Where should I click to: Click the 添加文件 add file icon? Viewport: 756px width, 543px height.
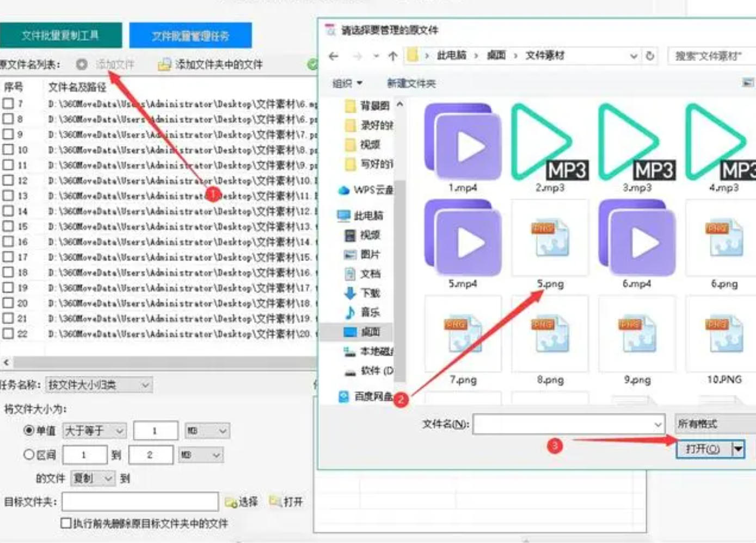[82, 64]
